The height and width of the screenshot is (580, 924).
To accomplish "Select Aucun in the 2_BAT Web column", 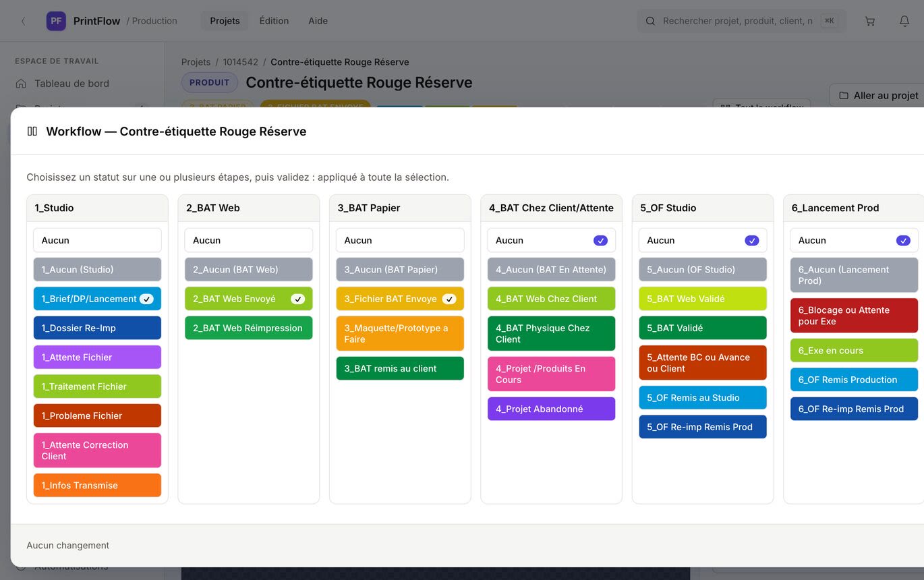I will point(249,240).
